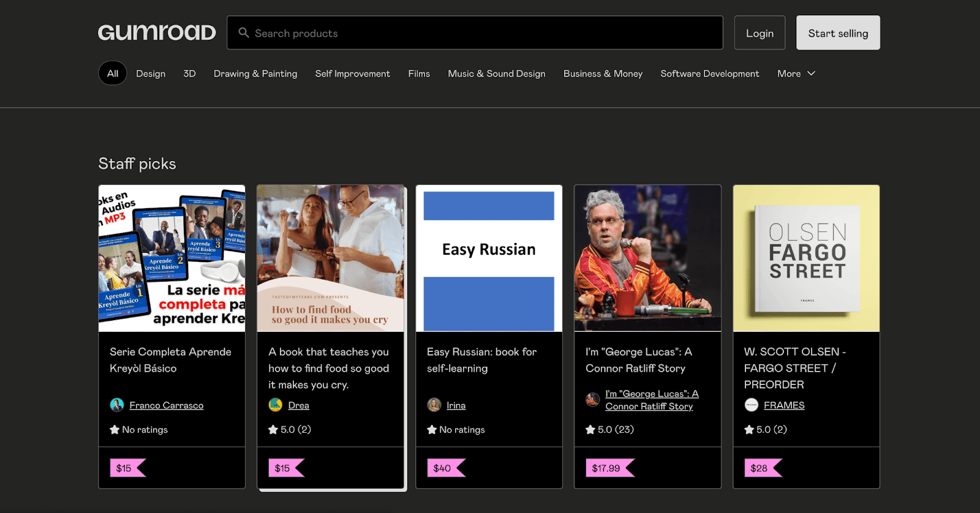Click Irina's avatar icon
The height and width of the screenshot is (513, 980).
coord(434,405)
